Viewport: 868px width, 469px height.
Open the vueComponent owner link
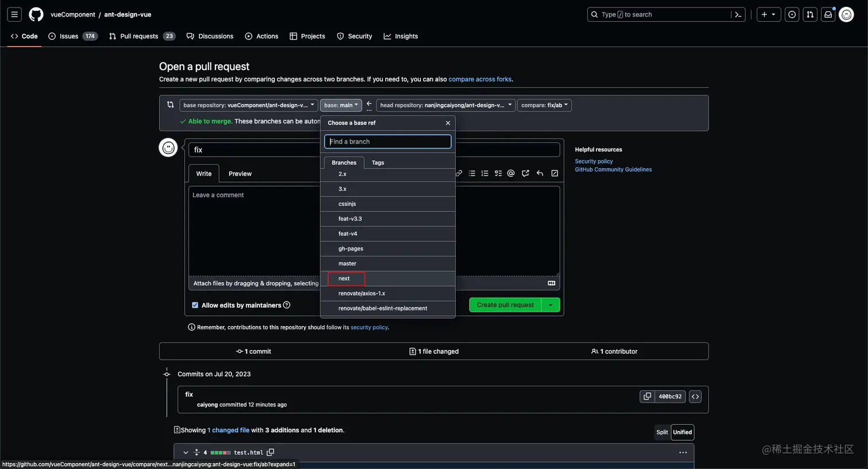click(73, 14)
